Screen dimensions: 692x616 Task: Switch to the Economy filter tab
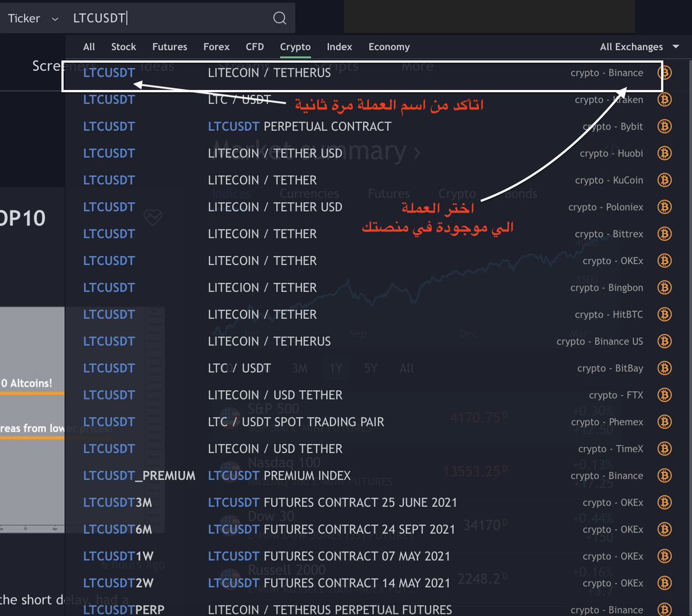[x=389, y=47]
